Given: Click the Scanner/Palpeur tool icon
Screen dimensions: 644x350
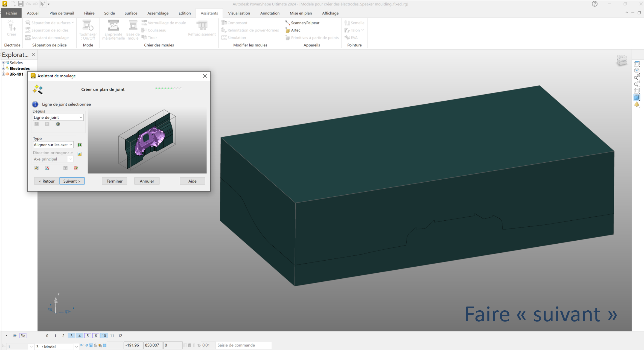Looking at the screenshot, I should [287, 23].
